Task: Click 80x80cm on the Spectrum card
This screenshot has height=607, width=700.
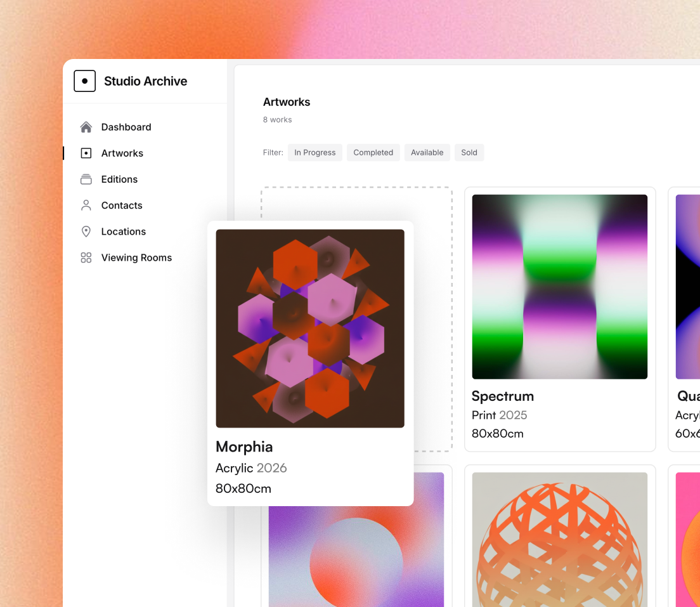Action: click(x=498, y=434)
